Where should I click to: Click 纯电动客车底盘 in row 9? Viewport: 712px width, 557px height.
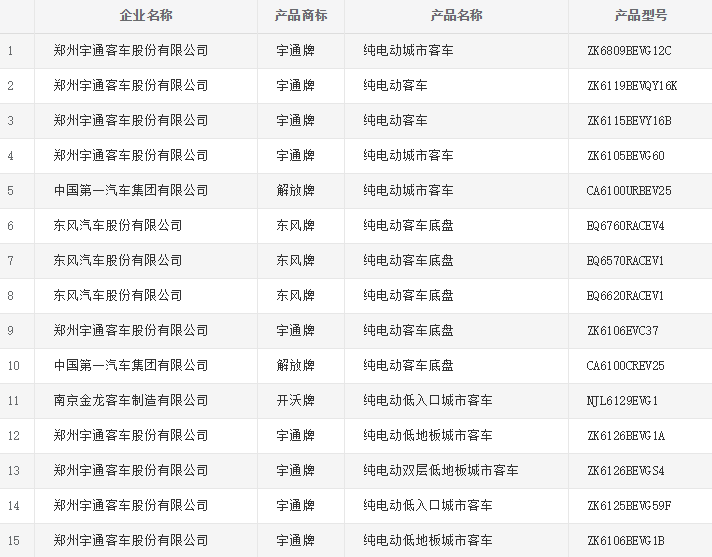click(x=408, y=330)
